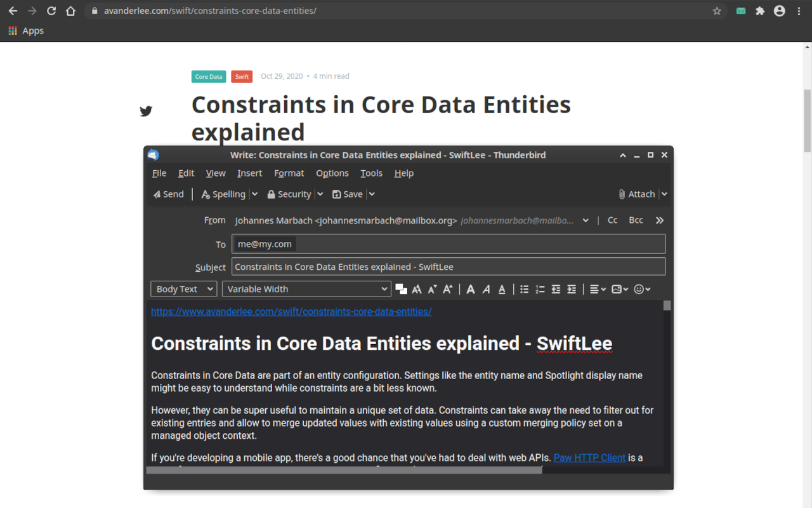Screen dimensions: 812x508
Task: Outdent the text with the outdent icon
Action: pos(556,289)
